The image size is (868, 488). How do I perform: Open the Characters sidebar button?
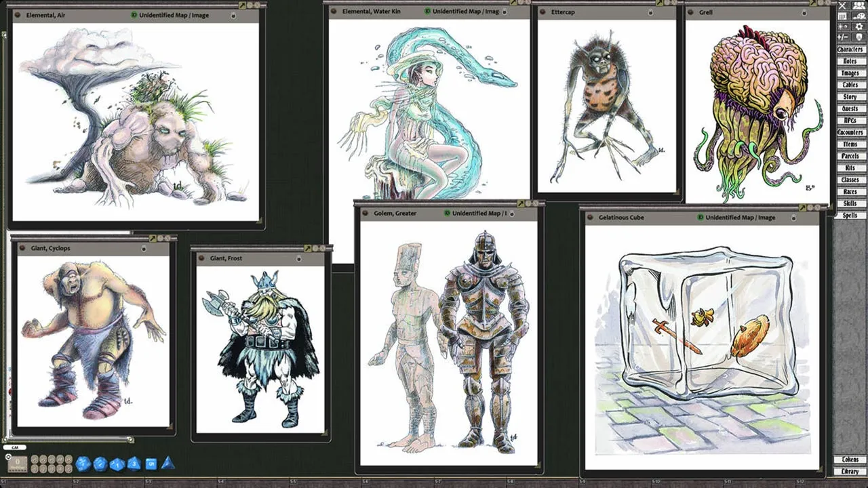pos(850,49)
